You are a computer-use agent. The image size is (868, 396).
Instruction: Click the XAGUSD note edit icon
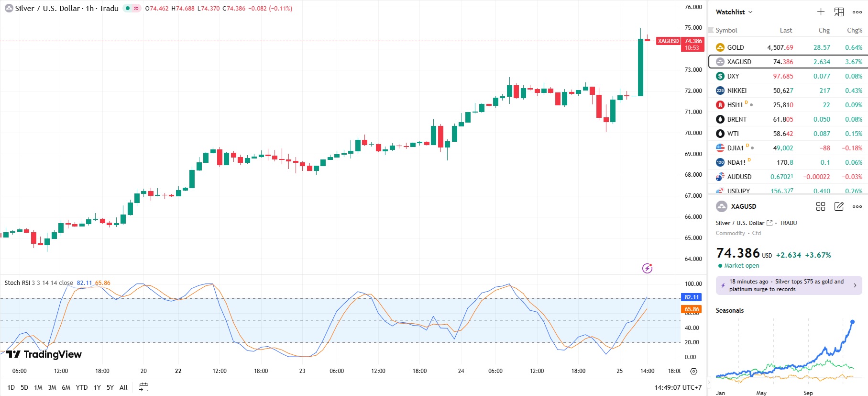click(839, 206)
